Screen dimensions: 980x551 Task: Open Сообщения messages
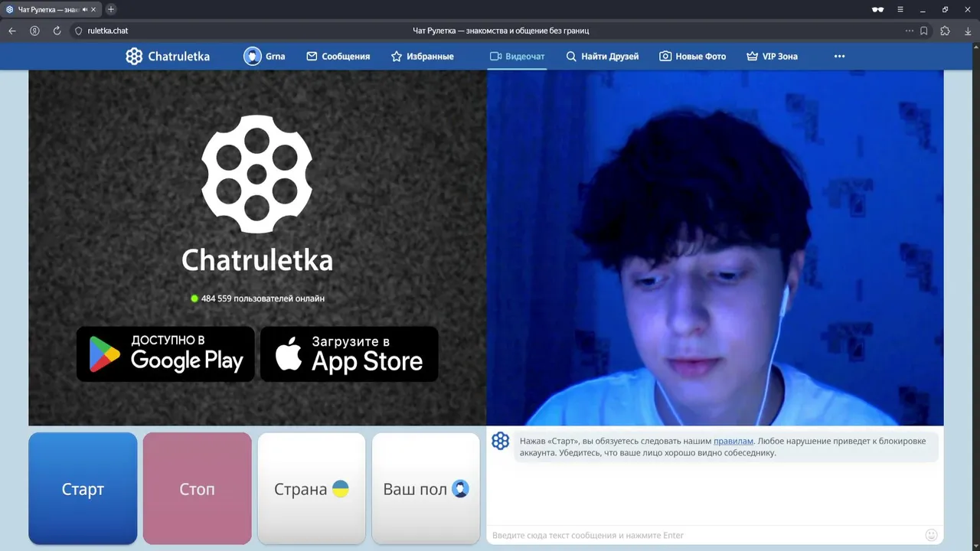[338, 56]
